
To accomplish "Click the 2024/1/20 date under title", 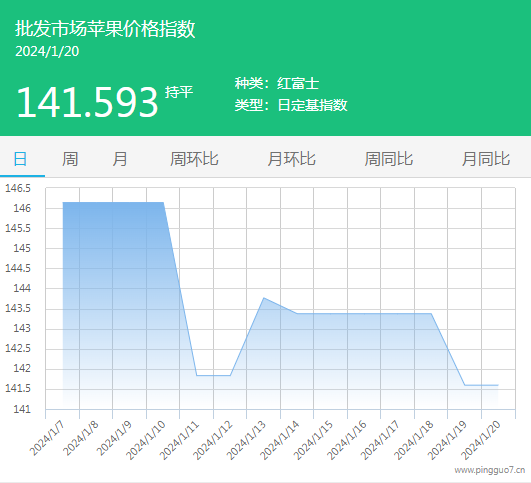I will (x=47, y=51).
